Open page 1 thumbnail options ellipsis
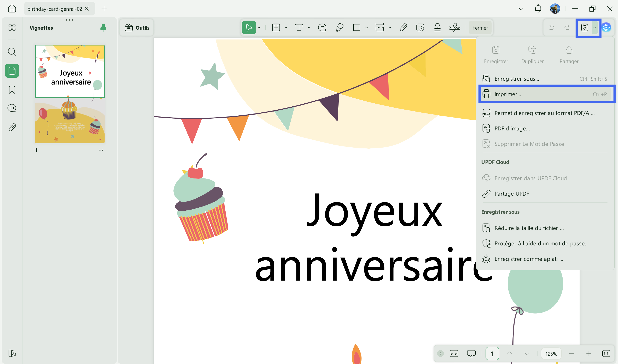This screenshot has height=364, width=618. (101, 150)
